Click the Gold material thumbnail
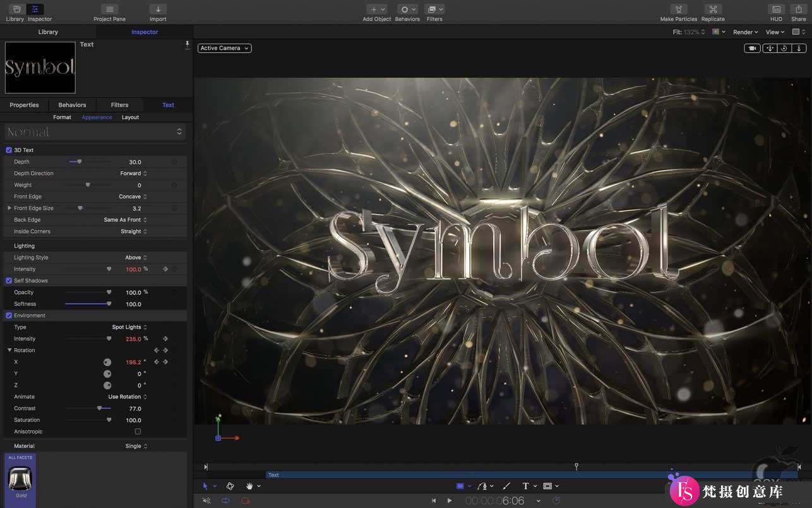The height and width of the screenshot is (508, 812). coord(20,480)
